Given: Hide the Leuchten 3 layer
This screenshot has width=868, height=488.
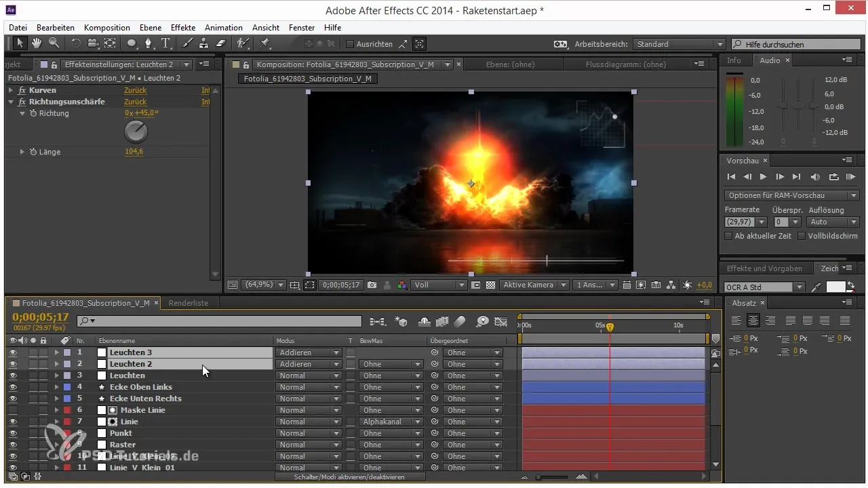Looking at the screenshot, I should (x=13, y=352).
